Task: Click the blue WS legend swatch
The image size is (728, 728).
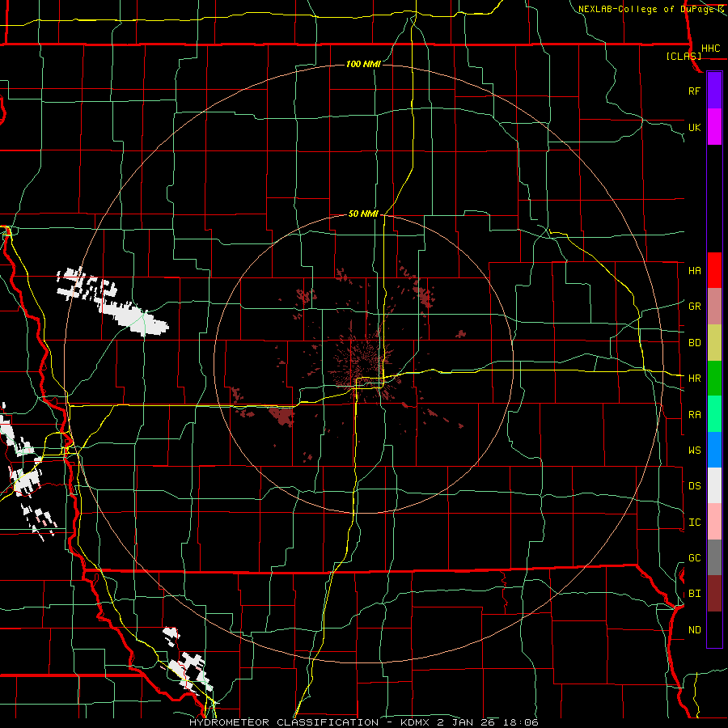Action: pos(714,450)
